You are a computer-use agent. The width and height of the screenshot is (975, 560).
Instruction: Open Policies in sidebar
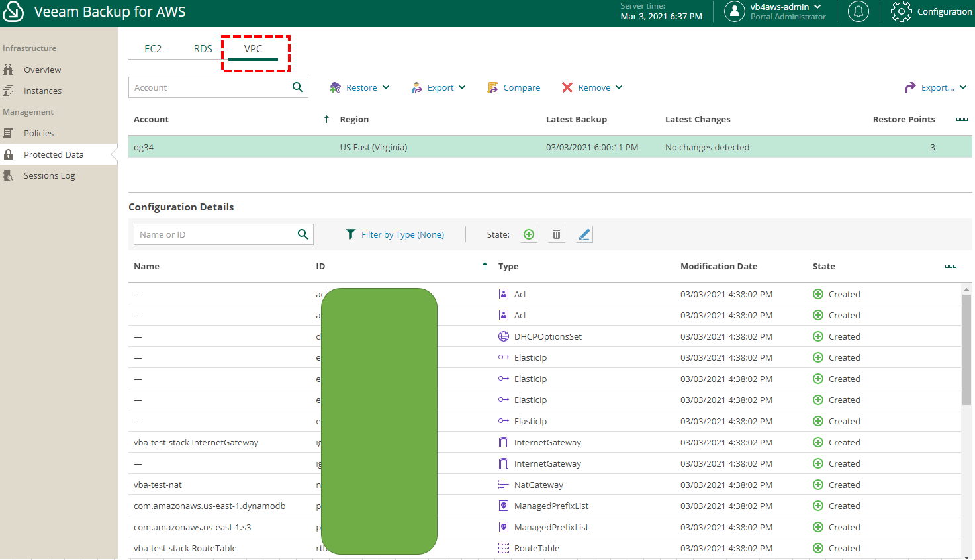[x=38, y=133]
